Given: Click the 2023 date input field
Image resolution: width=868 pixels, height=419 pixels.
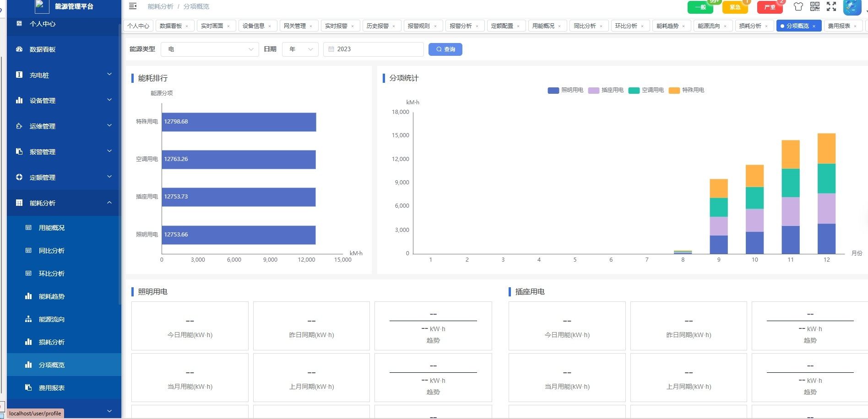Looking at the screenshot, I should pos(373,49).
